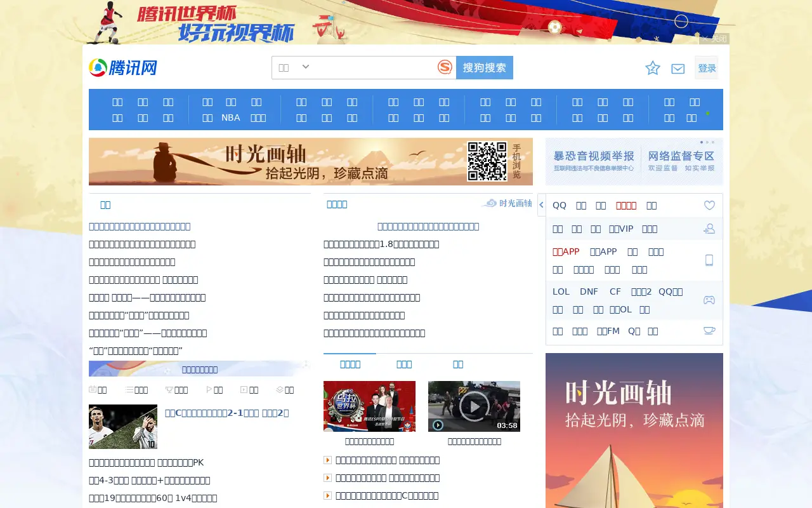Click the gamepad icon in the links panel
Screen dimensions: 812x508
[x=709, y=300]
